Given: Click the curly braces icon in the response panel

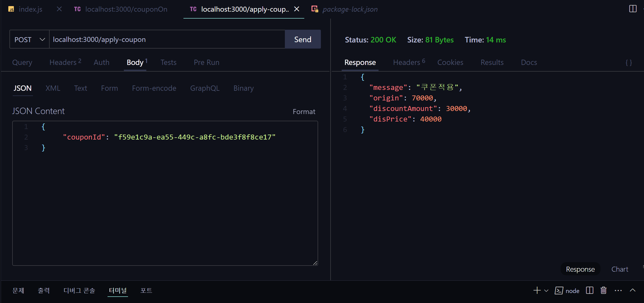Looking at the screenshot, I should click(628, 63).
